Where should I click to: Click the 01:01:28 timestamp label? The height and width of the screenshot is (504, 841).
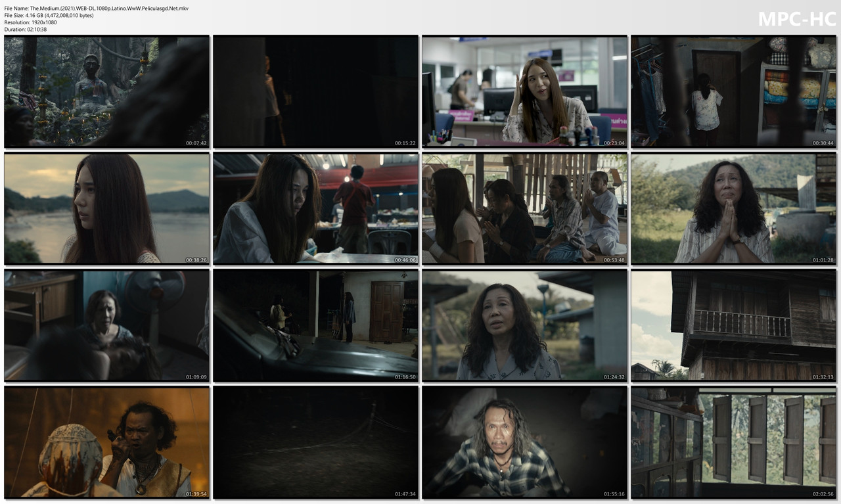click(x=823, y=260)
